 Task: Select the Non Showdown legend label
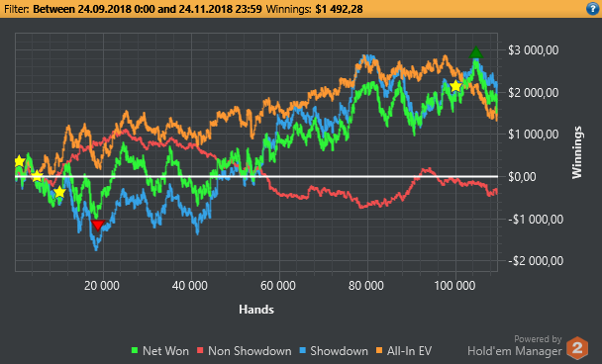click(250, 351)
